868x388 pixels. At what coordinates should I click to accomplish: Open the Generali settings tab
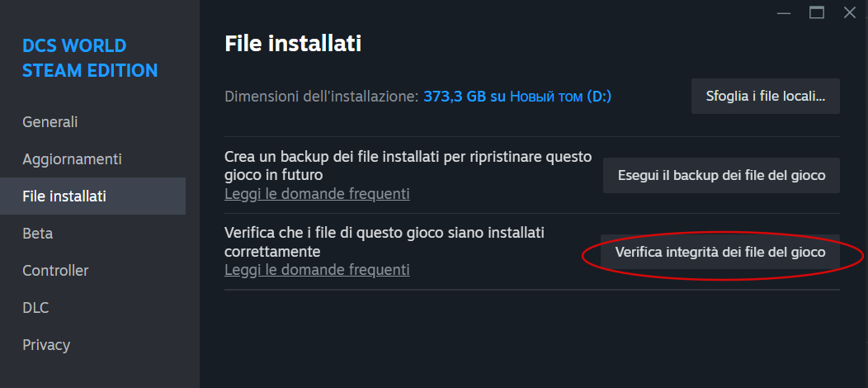(x=50, y=122)
